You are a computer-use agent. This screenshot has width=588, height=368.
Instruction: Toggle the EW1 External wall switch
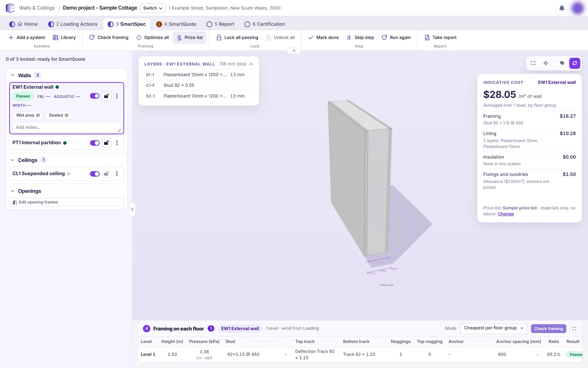pos(95,96)
